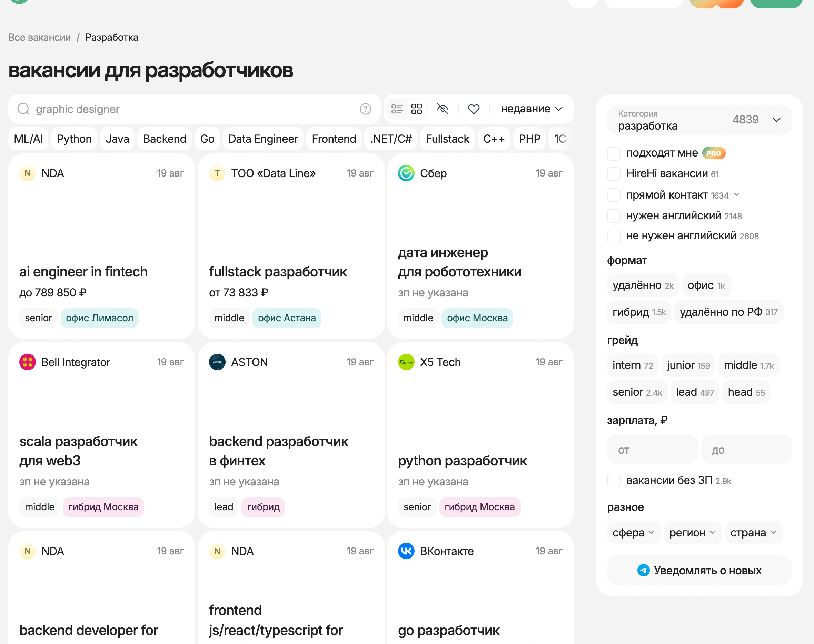Click «Уведомлять о новых» button

click(x=699, y=570)
